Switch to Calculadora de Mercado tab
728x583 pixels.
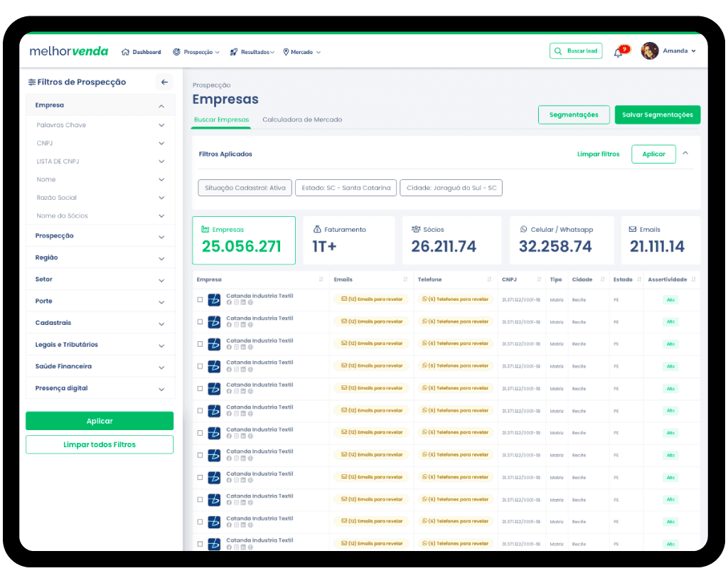pyautogui.click(x=302, y=119)
